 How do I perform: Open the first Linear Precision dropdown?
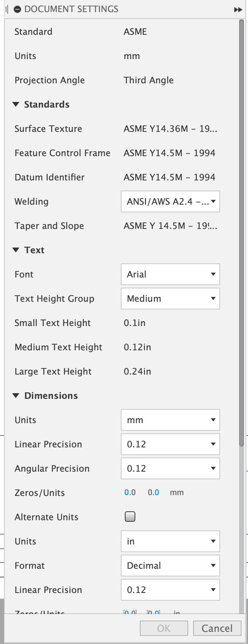tap(170, 444)
